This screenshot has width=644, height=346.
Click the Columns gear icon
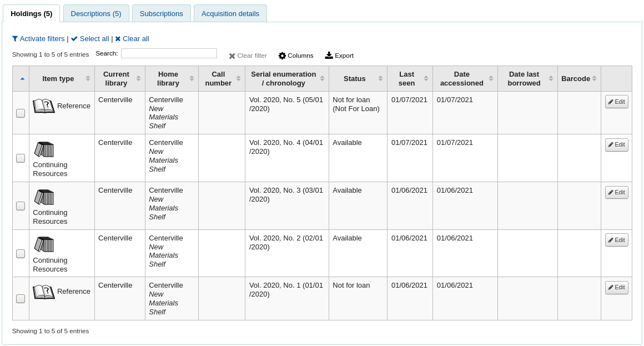284,56
